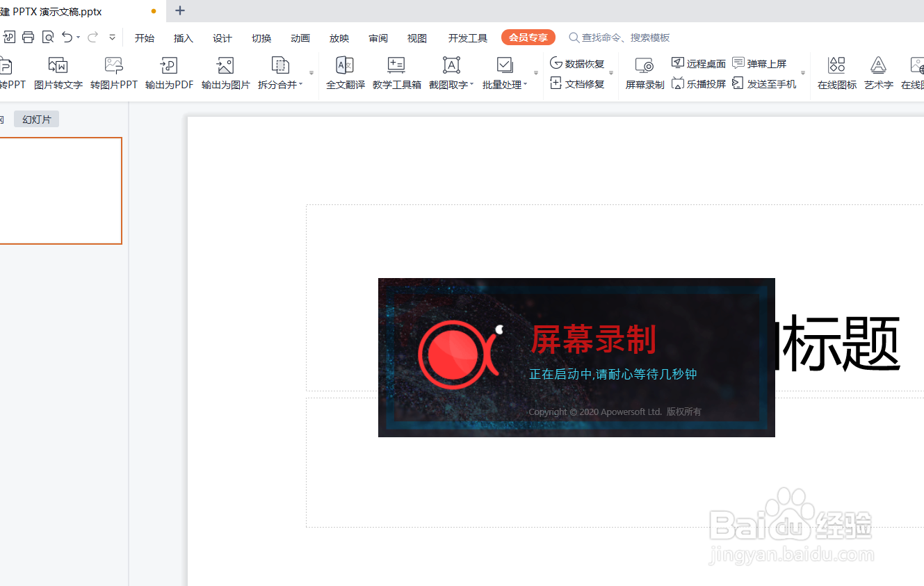Click 输出为图片 tool

[x=225, y=74]
